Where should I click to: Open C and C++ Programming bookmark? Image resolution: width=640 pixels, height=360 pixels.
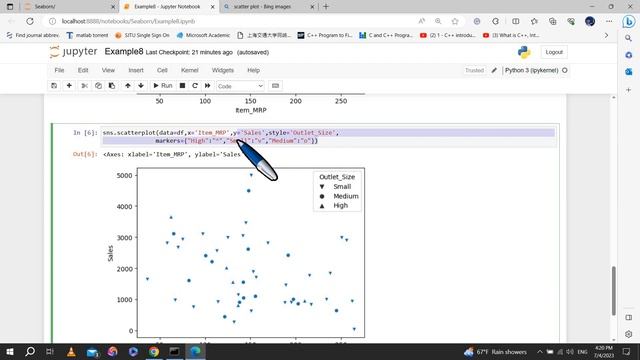pos(386,36)
